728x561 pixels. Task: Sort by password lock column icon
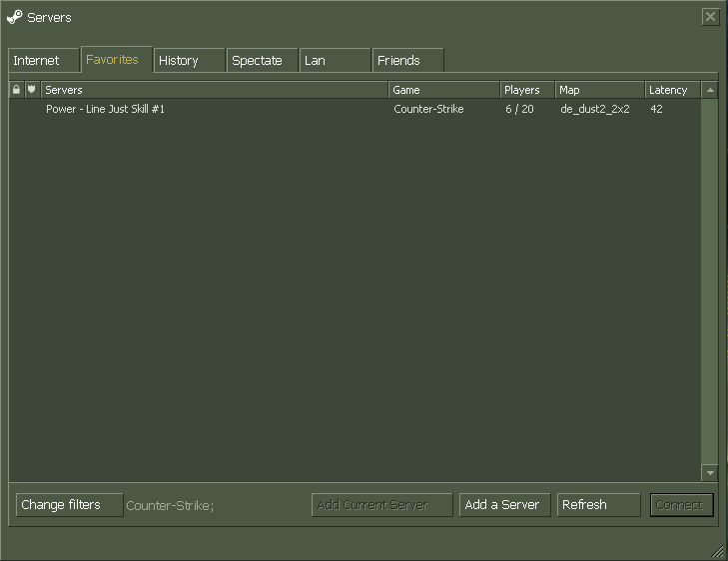click(x=16, y=90)
